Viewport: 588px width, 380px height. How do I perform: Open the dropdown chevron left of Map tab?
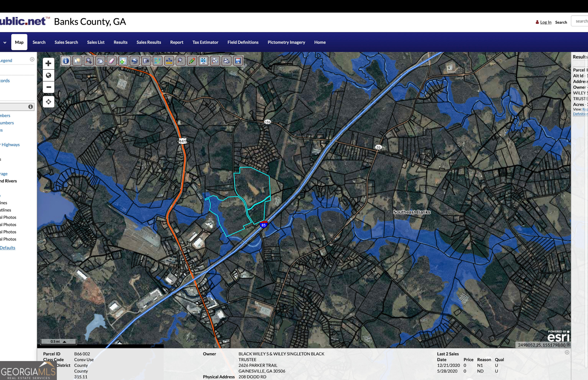(x=5, y=42)
